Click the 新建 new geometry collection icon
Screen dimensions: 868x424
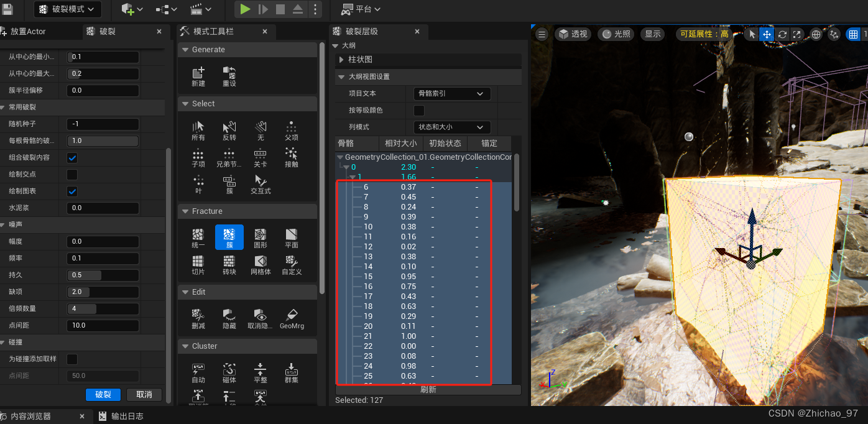coord(198,76)
